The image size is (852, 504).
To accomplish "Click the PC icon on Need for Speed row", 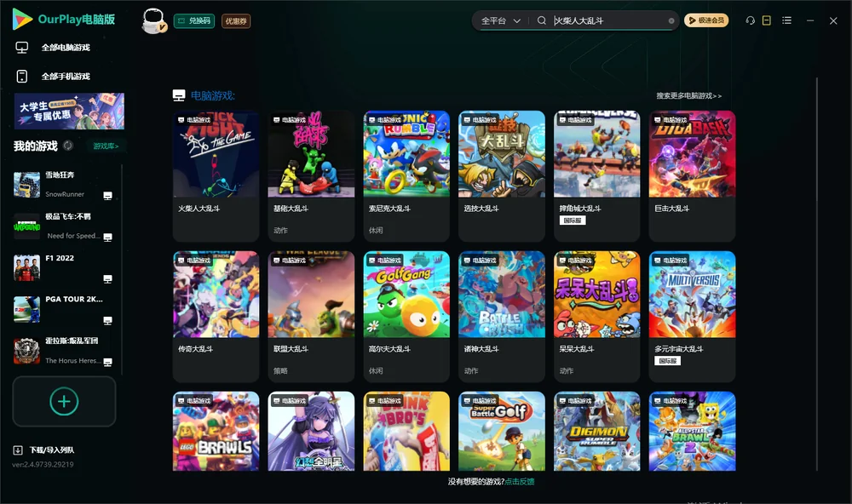I will [x=107, y=237].
